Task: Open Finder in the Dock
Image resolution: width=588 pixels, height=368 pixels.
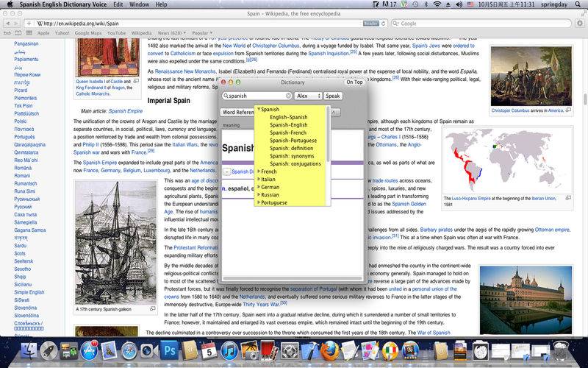Action: click(29, 350)
